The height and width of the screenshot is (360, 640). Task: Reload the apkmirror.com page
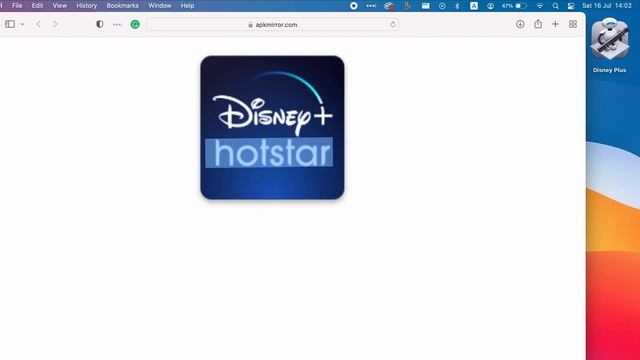[393, 24]
